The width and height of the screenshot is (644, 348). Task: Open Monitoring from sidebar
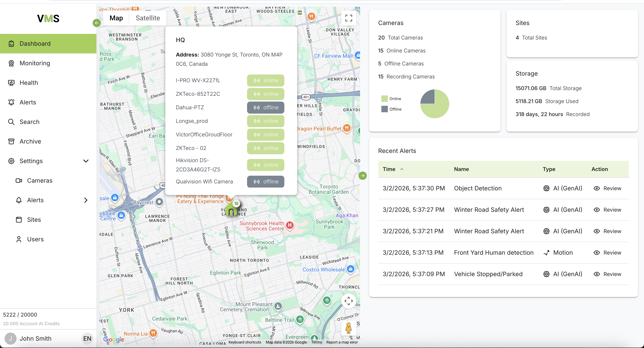(x=35, y=63)
